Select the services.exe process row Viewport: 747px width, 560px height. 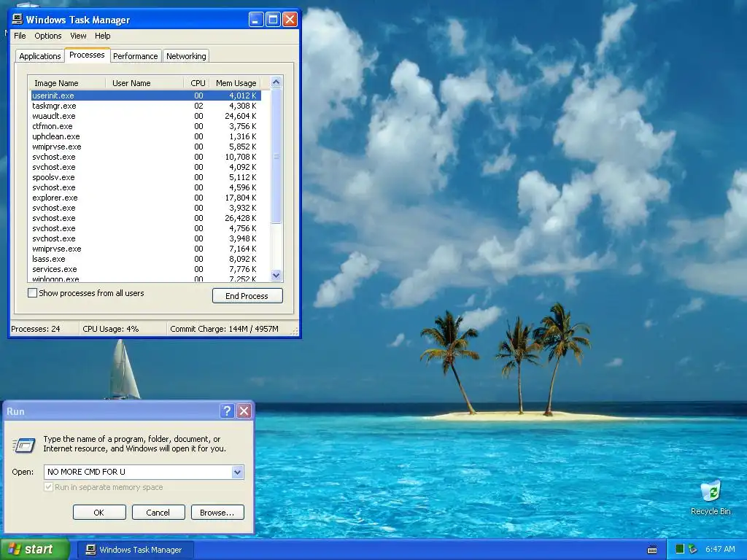[x=145, y=269]
